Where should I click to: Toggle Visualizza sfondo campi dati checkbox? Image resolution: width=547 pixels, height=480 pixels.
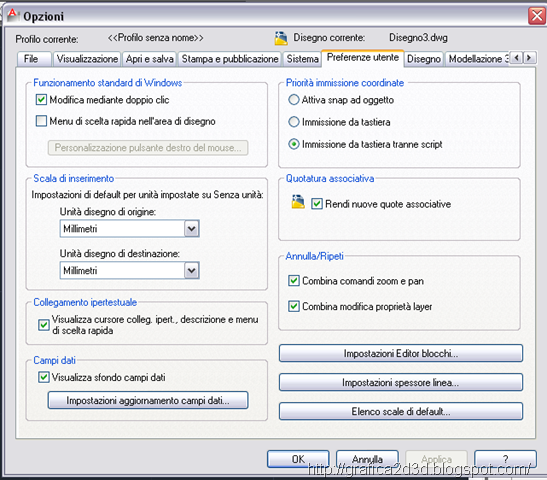pyautogui.click(x=44, y=377)
